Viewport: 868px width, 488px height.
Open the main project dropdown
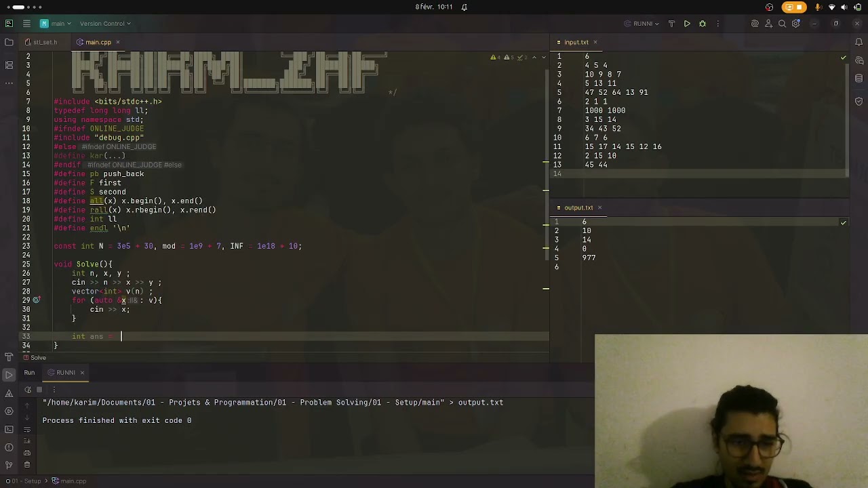tap(56, 24)
